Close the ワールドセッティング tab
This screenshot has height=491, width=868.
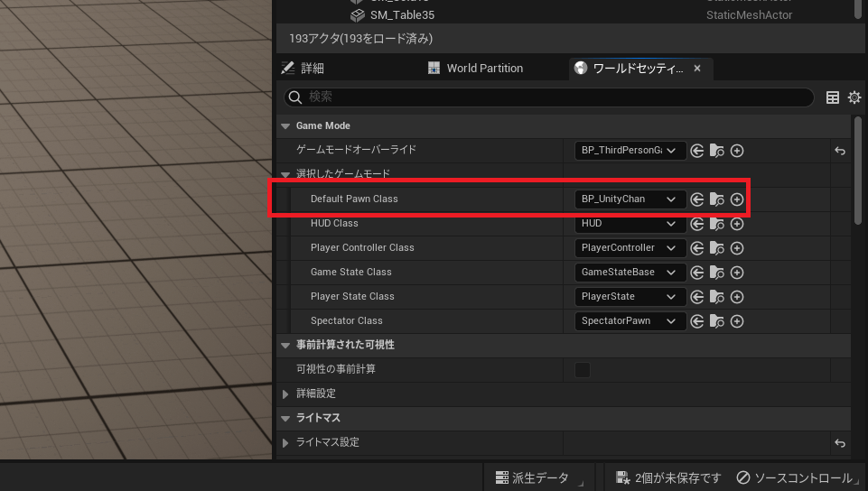click(x=697, y=68)
